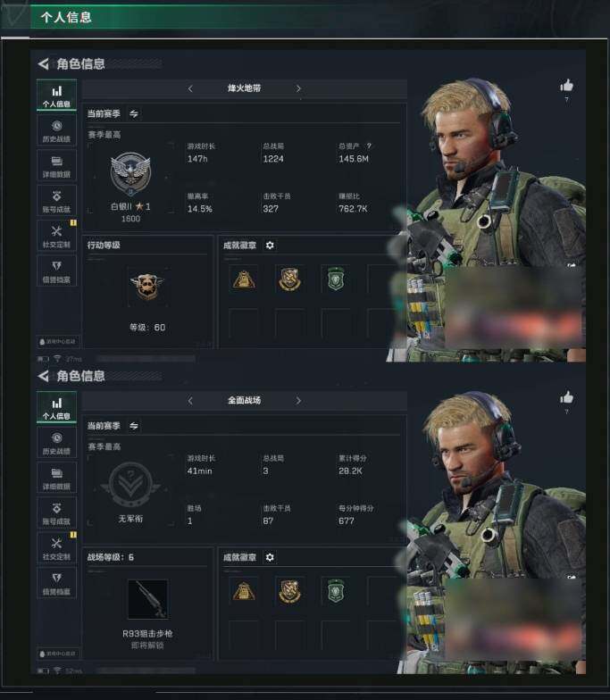The height and width of the screenshot is (700, 610).
Task: Switch mode with right chevron next to 烽火地带
Action: coord(298,88)
